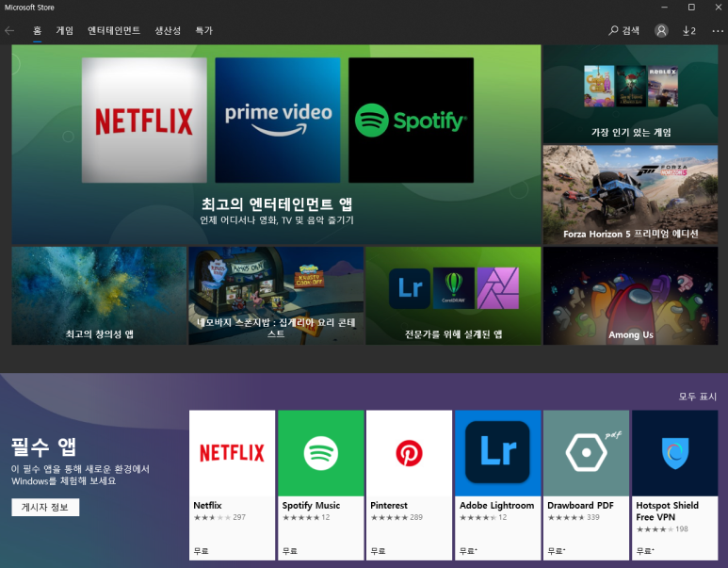Click the 모두 표시 link
This screenshot has height=568, width=728.
[697, 397]
